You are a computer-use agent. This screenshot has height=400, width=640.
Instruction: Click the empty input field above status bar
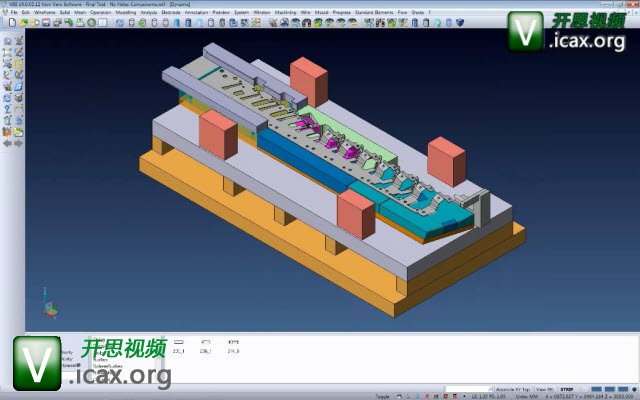(469, 389)
